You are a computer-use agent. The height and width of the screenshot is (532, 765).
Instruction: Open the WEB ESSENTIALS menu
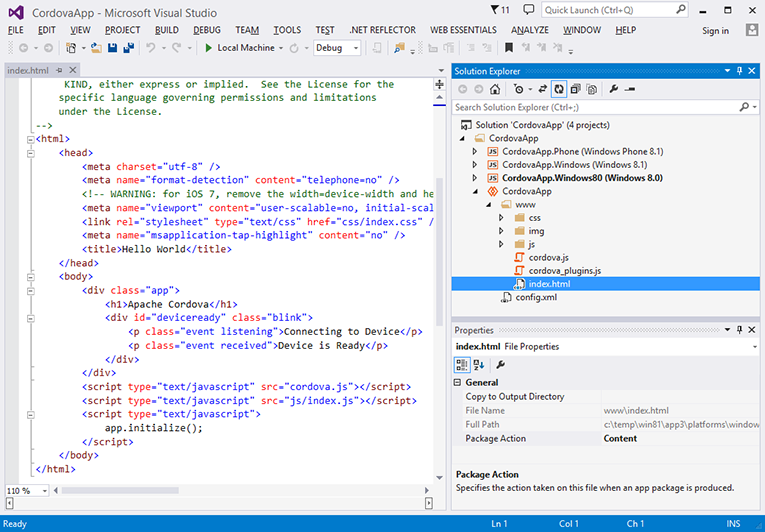[463, 30]
